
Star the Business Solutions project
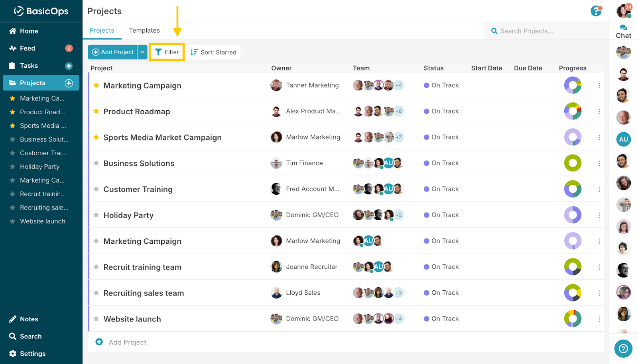96,163
